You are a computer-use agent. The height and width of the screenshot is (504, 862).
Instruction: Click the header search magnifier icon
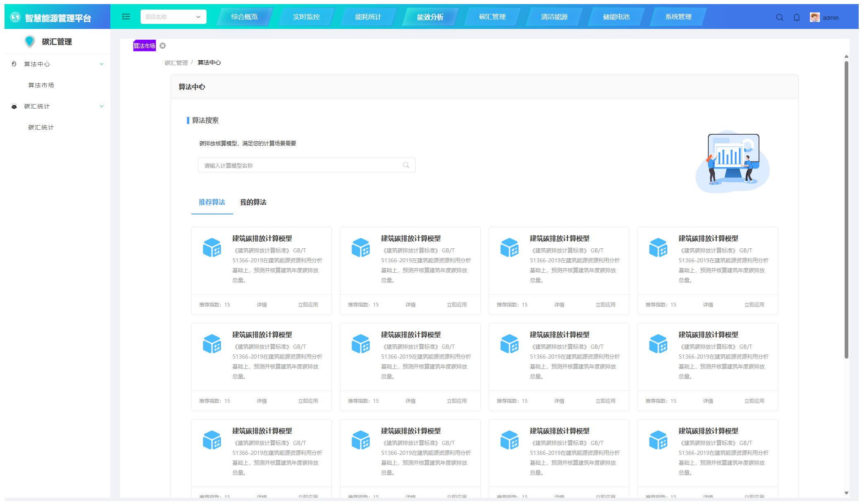coord(779,17)
